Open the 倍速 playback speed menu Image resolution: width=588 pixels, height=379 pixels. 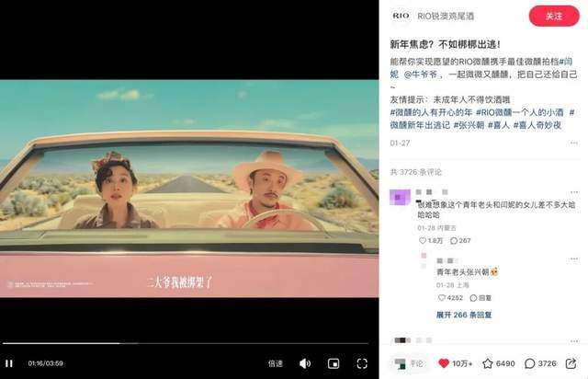(x=276, y=363)
